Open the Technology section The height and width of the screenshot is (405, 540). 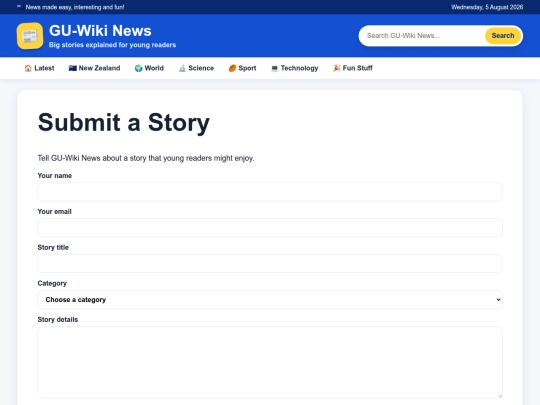(x=294, y=68)
